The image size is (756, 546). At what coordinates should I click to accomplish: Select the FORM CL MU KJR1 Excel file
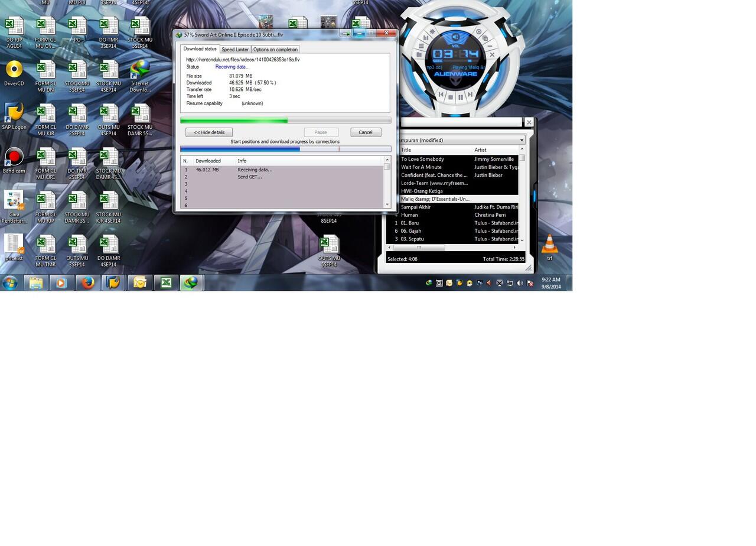coord(45,164)
